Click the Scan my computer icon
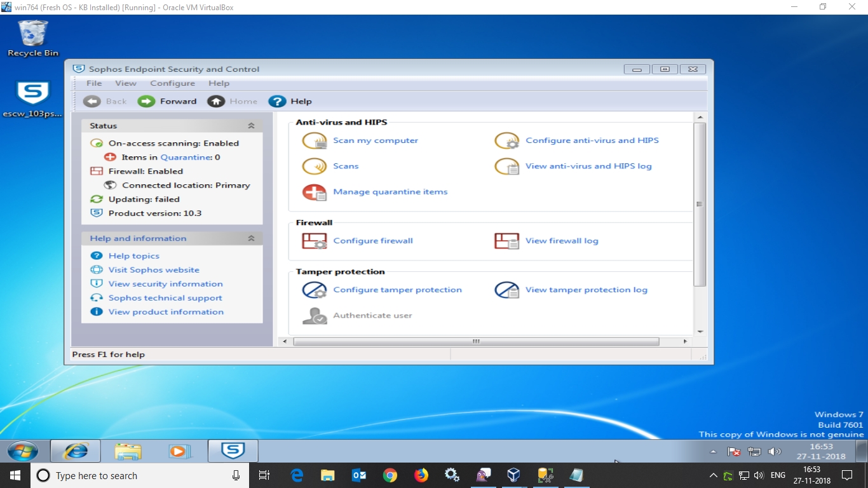This screenshot has width=868, height=488. click(x=315, y=141)
